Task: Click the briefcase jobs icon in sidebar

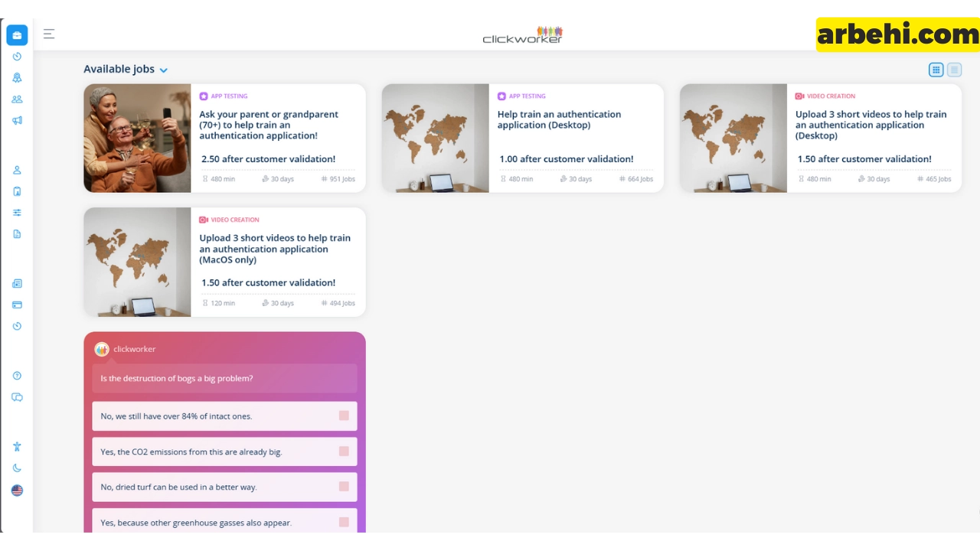Action: [x=17, y=35]
